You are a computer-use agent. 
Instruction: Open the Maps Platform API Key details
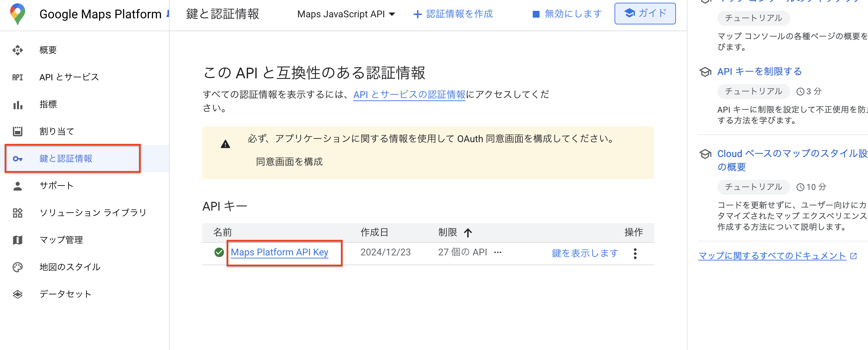click(280, 252)
